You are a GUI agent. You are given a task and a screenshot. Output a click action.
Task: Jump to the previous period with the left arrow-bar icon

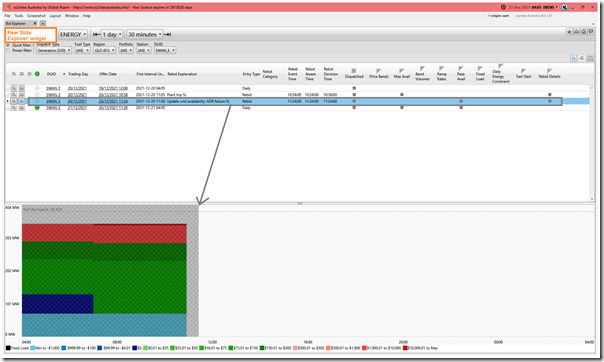pos(96,35)
